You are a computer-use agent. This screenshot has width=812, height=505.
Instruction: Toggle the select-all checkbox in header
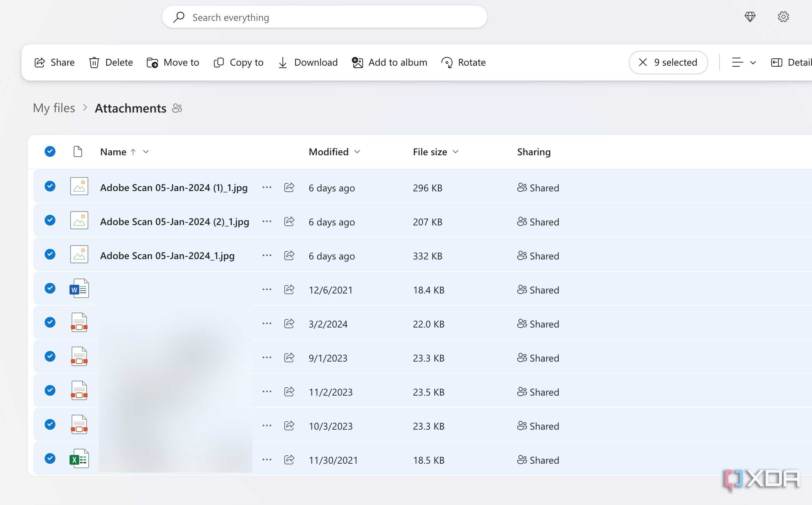50,151
